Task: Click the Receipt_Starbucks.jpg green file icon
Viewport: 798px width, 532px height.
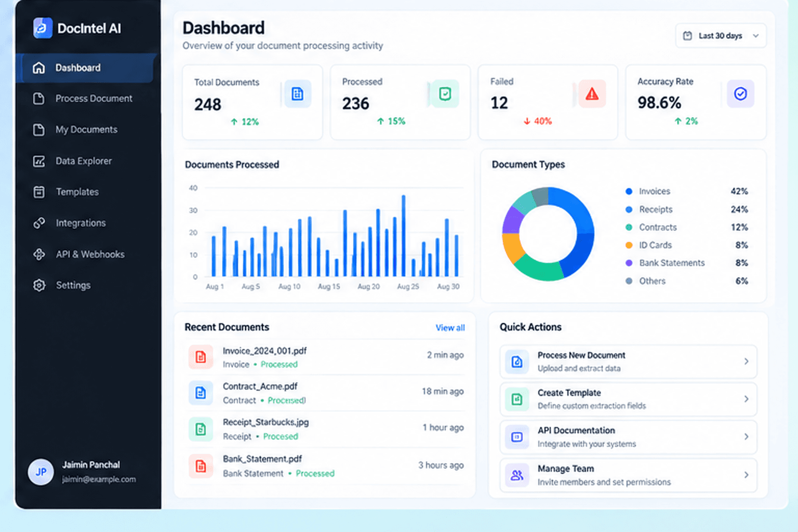Action: 201,429
